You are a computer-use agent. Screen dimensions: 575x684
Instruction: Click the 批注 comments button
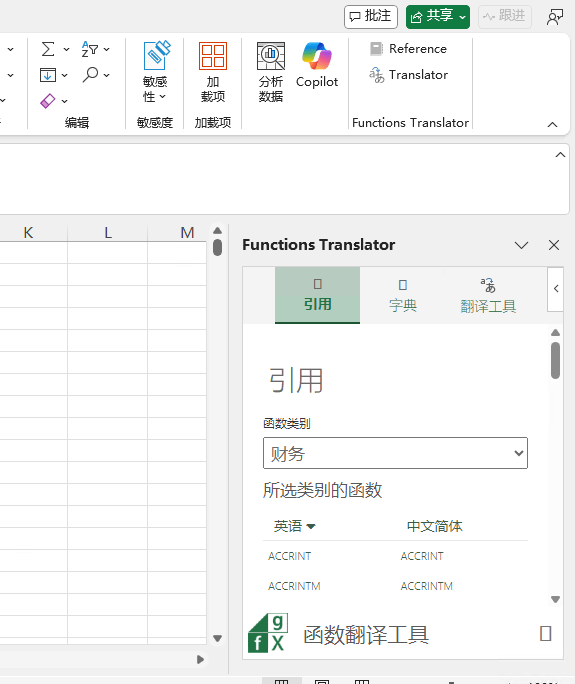(371, 17)
